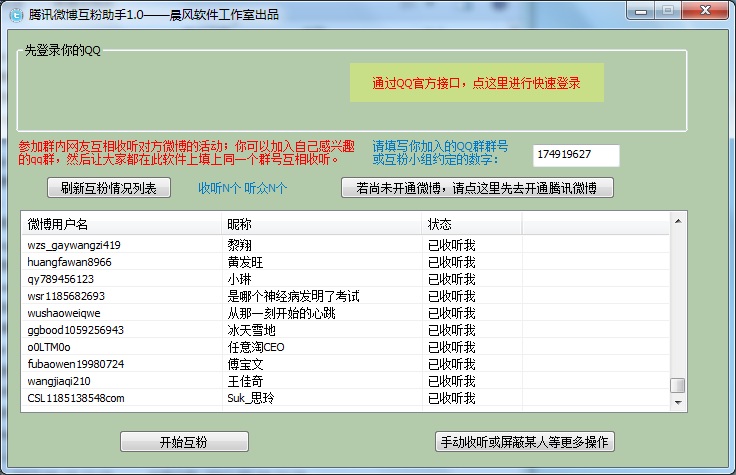Viewport: 736px width, 475px height.
Task: Sort by 昵称 column header
Action: [x=322, y=224]
